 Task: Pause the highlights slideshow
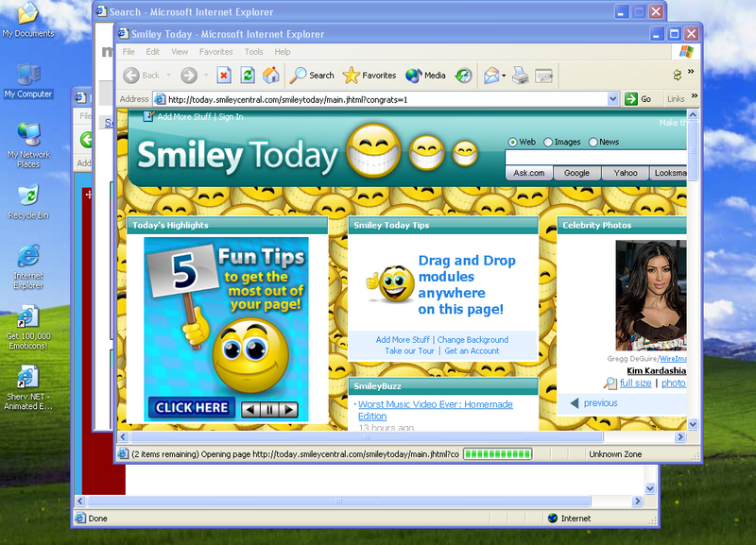click(269, 410)
